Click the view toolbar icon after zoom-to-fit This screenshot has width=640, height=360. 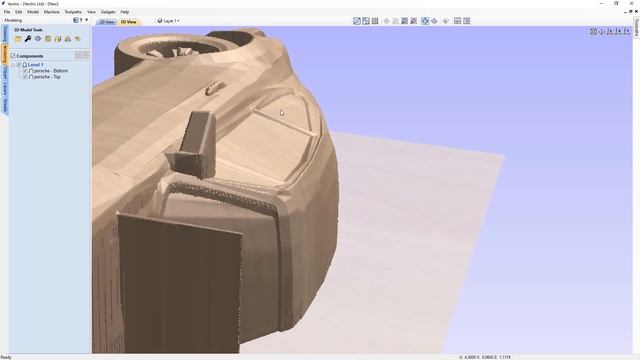click(434, 21)
